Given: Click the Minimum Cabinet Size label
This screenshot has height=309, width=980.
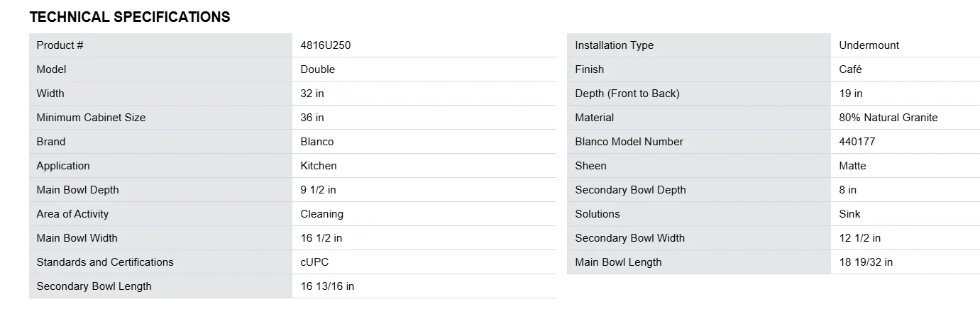Looking at the screenshot, I should [91, 118].
